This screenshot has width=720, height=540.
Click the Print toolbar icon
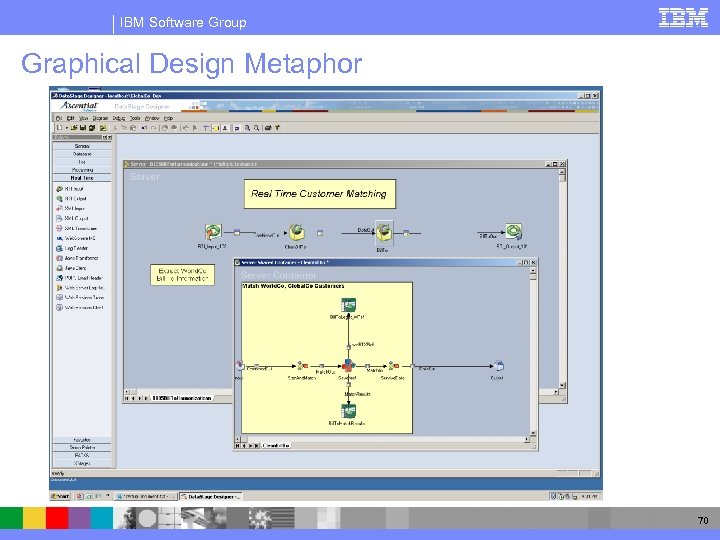pyautogui.click(x=268, y=128)
